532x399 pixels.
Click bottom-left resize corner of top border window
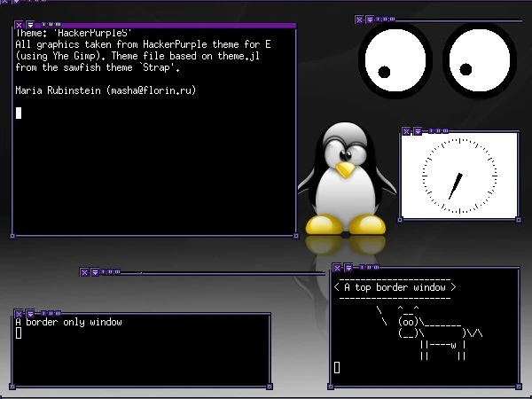pyautogui.click(x=331, y=387)
